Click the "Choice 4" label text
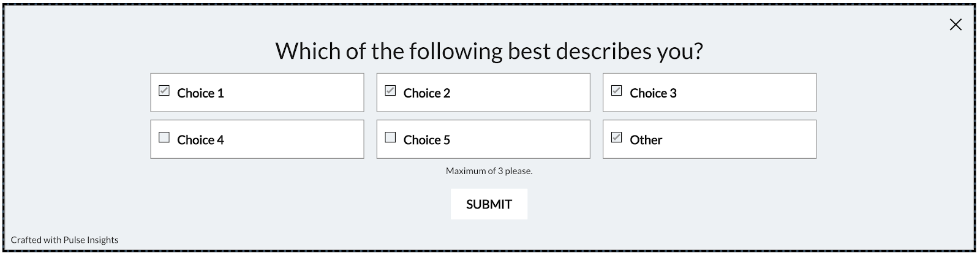 pyautogui.click(x=200, y=140)
